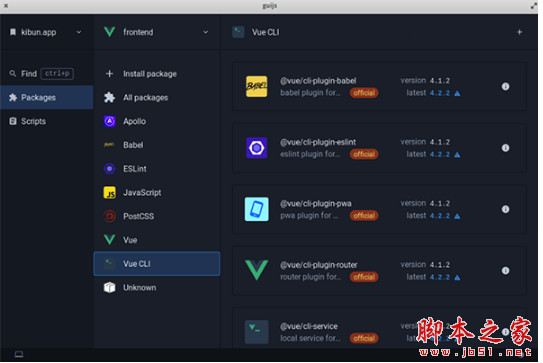This screenshot has height=363, width=543.
Task: Open @vue/cli-plugin-eslint package name
Action: click(x=318, y=142)
